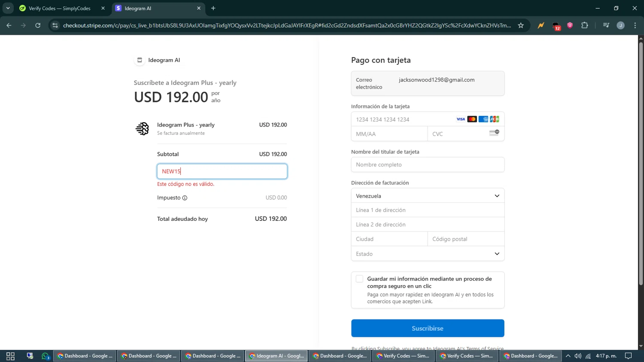Close the Ideogram AI tab

[x=199, y=8]
